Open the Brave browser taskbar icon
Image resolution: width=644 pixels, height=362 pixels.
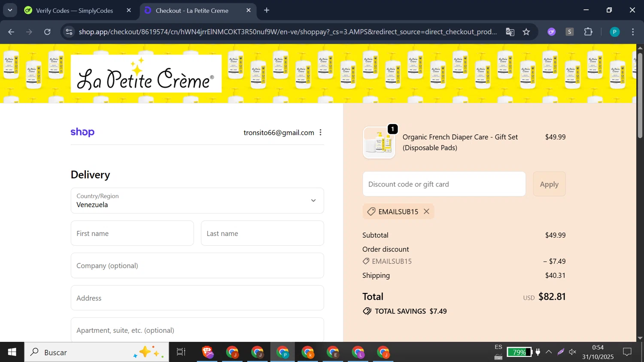click(x=207, y=352)
